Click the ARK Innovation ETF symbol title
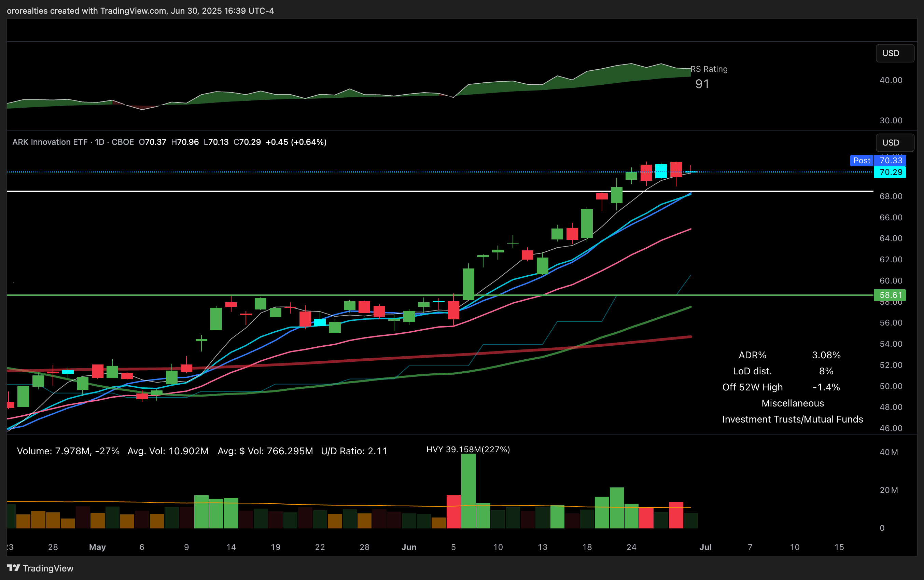Screen dimensions: 924x580 51,142
